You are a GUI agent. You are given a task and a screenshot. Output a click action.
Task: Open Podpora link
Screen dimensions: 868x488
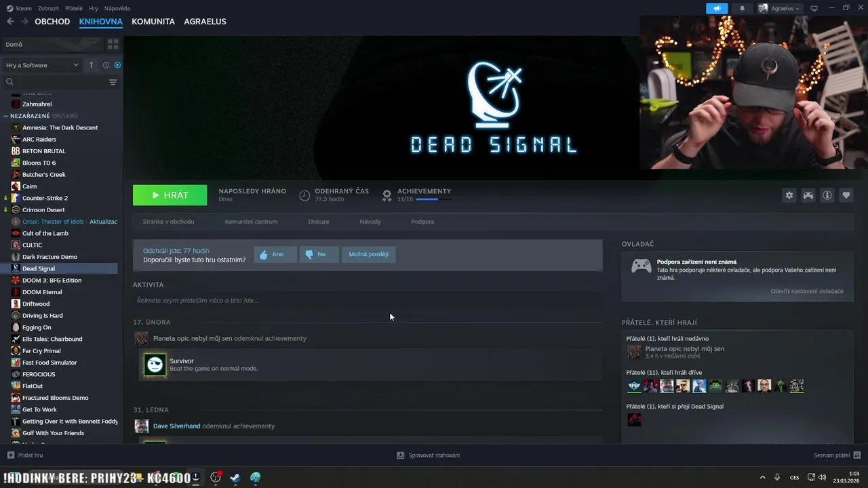(x=422, y=222)
